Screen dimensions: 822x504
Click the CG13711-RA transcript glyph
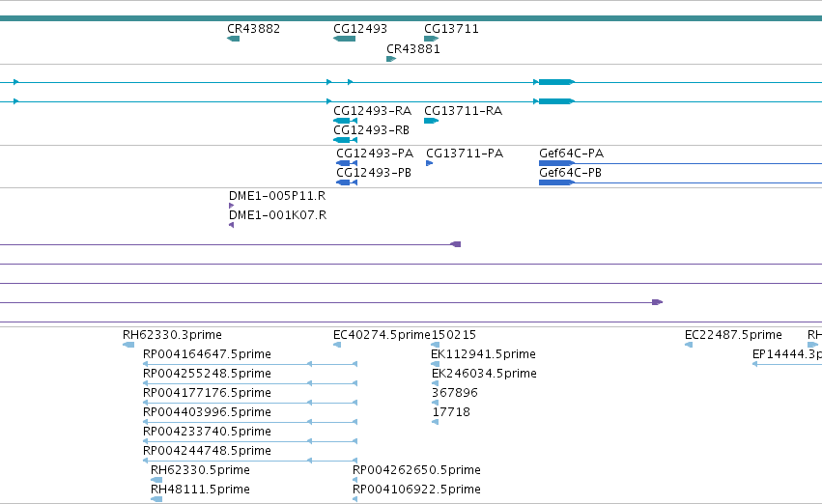pyautogui.click(x=431, y=121)
